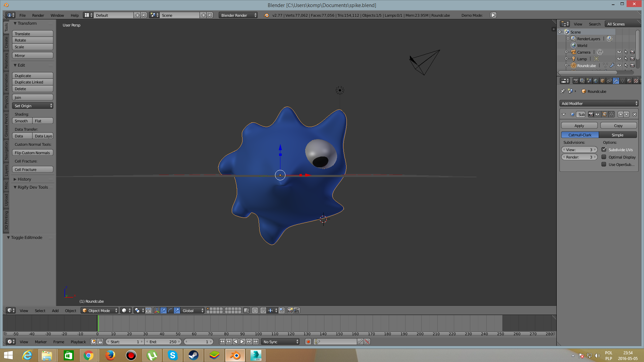644x362 pixels.
Task: Click the OpenGL render camera icon
Action: click(x=290, y=311)
